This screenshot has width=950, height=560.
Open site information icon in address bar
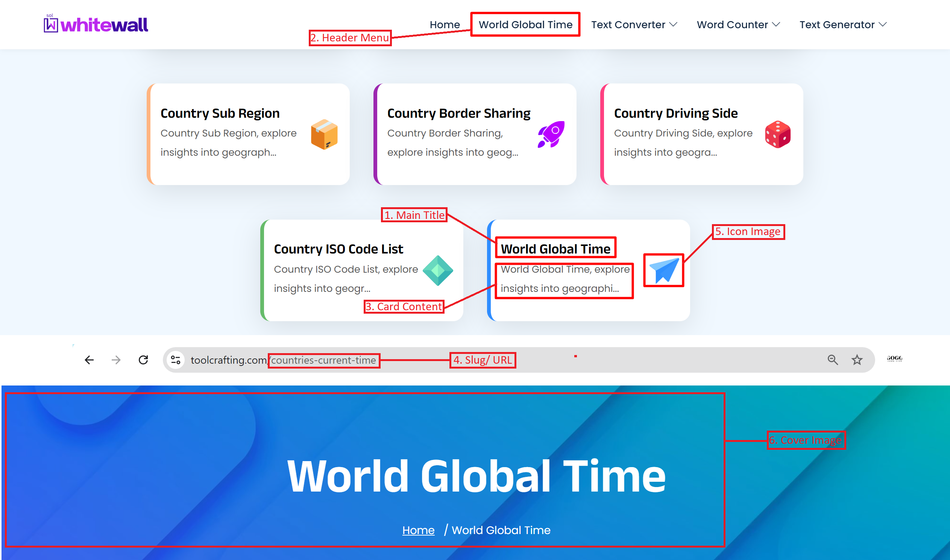coord(176,360)
